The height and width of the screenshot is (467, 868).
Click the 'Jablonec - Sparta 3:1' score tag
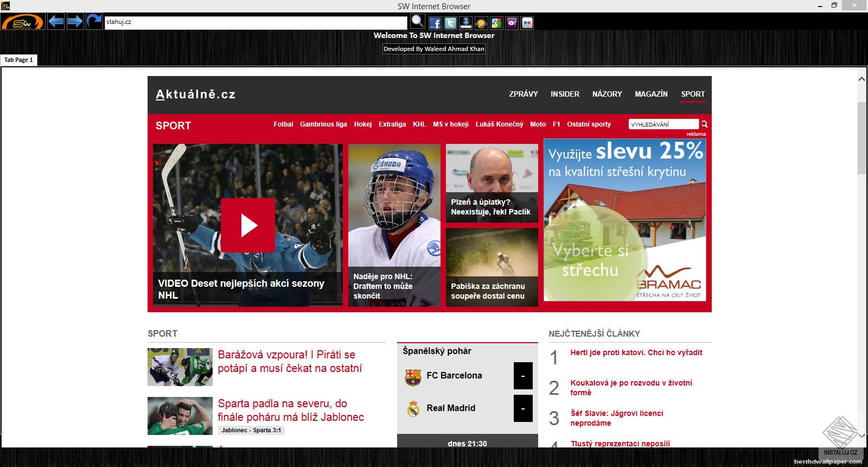[251, 430]
